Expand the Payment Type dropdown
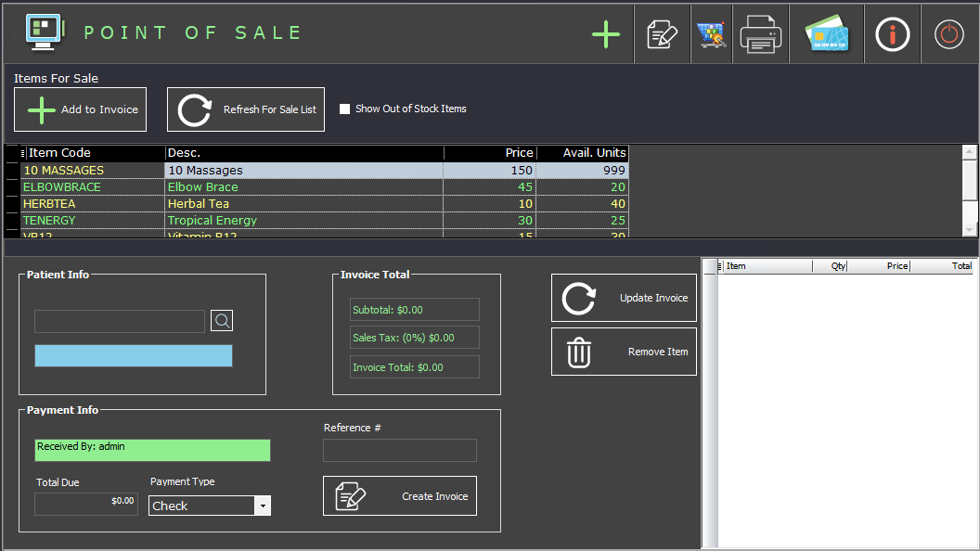This screenshot has height=551, width=980. point(263,506)
